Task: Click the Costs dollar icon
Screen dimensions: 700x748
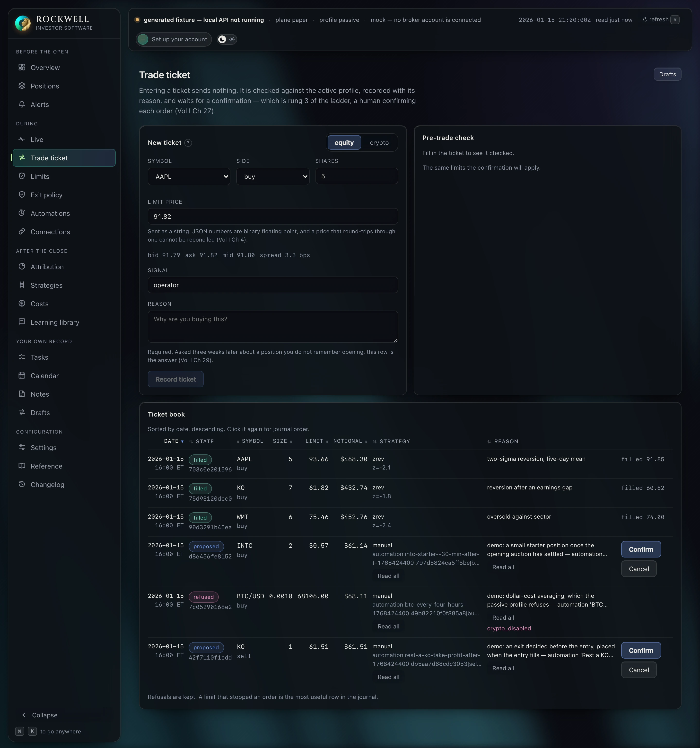Action: [22, 303]
